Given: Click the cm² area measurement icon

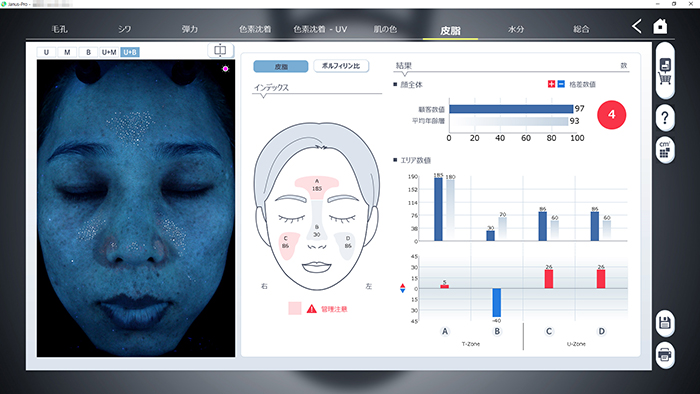Looking at the screenshot, I should 665,150.
